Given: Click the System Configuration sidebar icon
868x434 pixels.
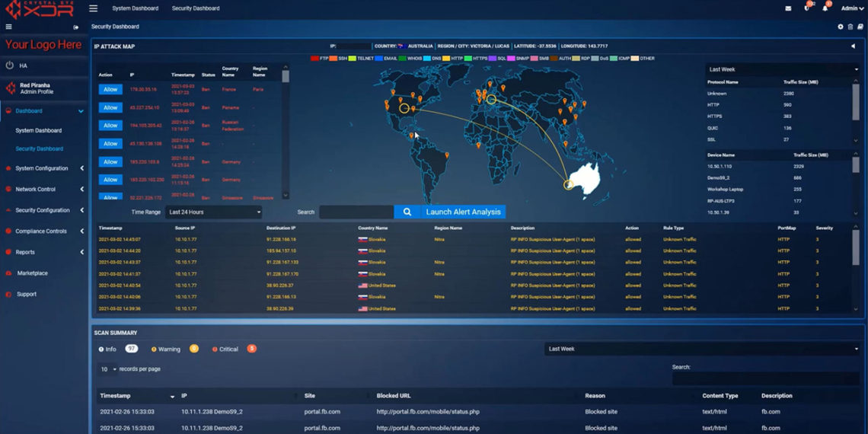Looking at the screenshot, I should point(8,168).
